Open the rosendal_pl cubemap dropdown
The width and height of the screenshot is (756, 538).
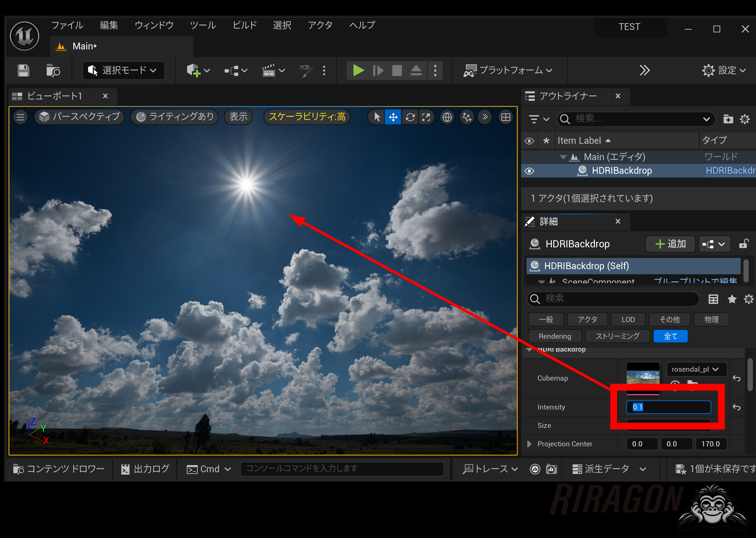tap(696, 369)
